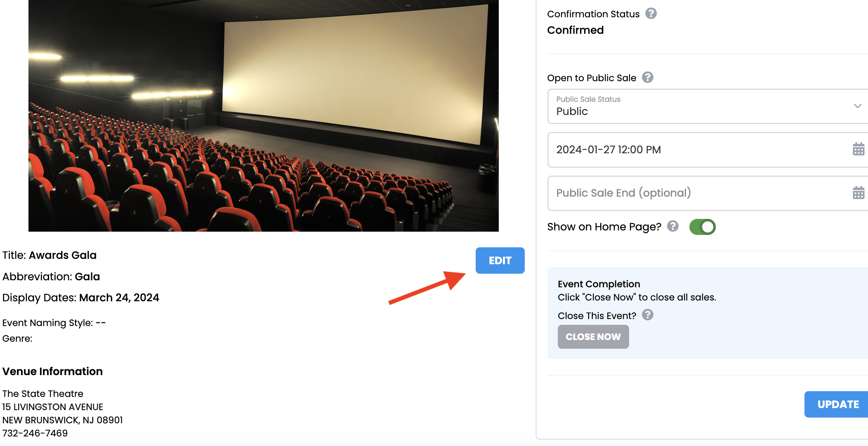Click the Abbreviation value Gala

87,277
